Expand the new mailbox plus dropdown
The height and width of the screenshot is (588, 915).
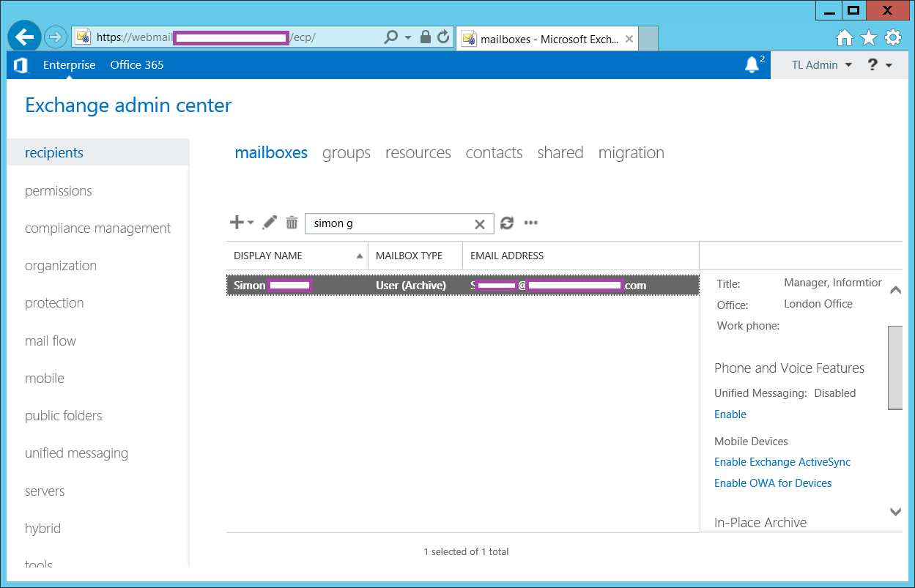pyautogui.click(x=241, y=223)
